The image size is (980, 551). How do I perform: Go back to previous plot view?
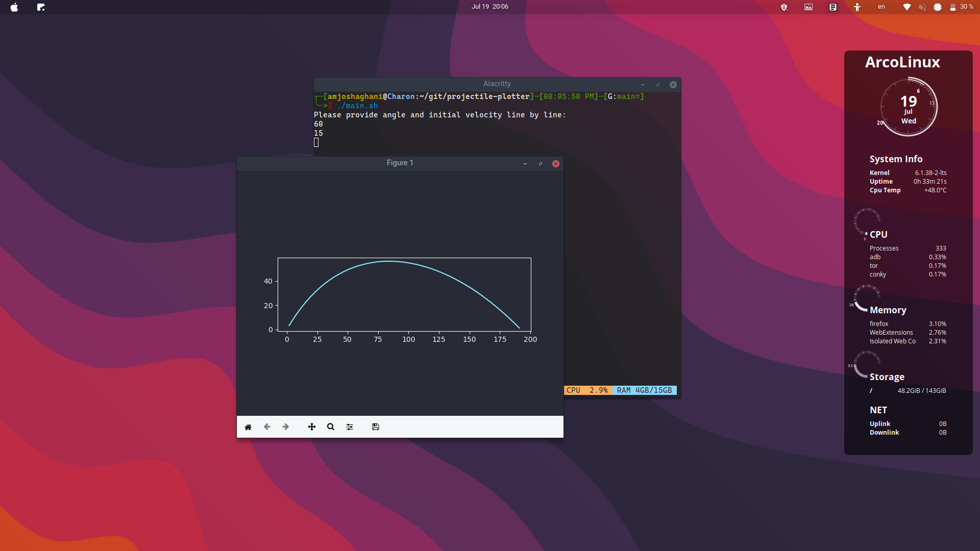coord(267,427)
